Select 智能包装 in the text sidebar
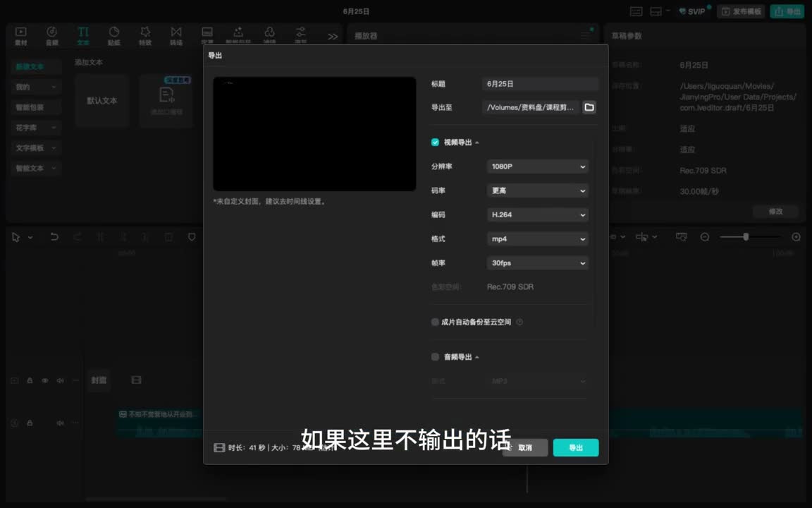This screenshot has height=508, width=812. (36, 107)
